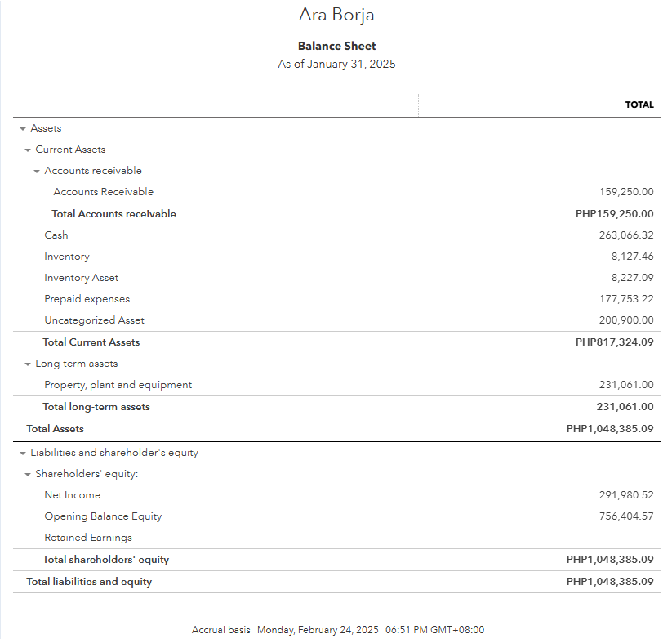Open Prepaid expenses amount 177,753.22
Image resolution: width=672 pixels, height=639 pixels.
(x=626, y=299)
